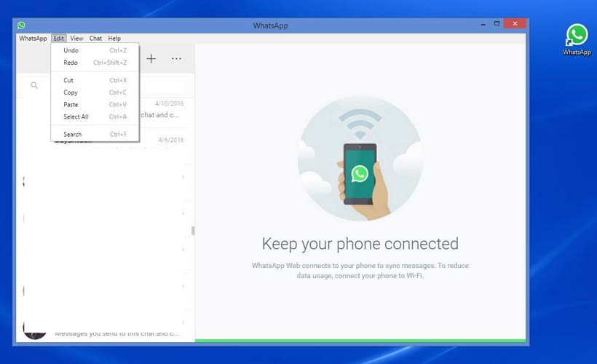The image size is (597, 364).
Task: Close the WhatsApp window
Action: 515,23
